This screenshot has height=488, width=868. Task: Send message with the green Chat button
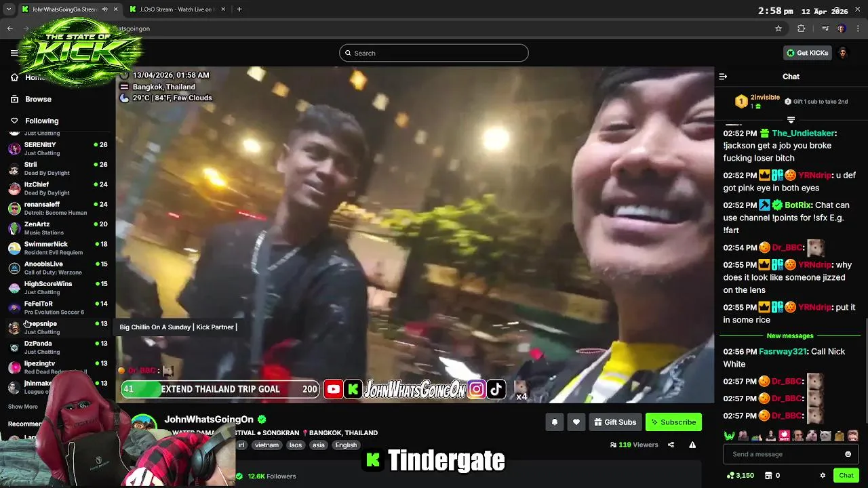[x=846, y=476]
